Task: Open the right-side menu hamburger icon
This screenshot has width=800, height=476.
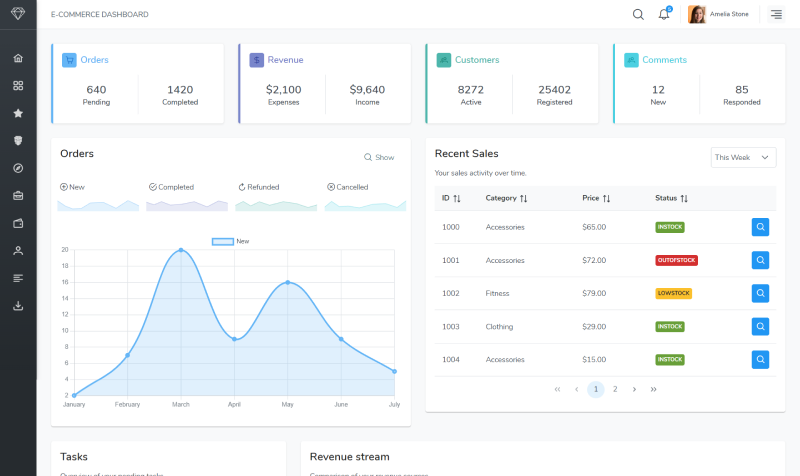Action: [x=776, y=14]
